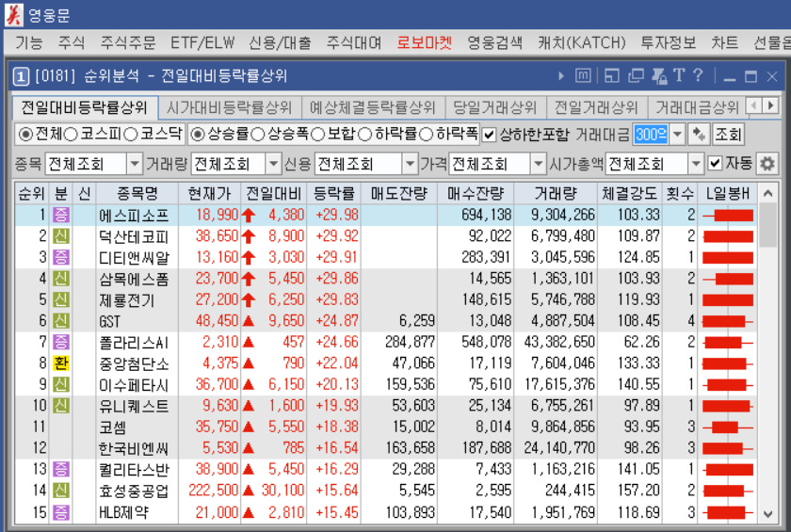This screenshot has height=532, width=791.
Task: Open the 거래량 전체조회 dropdown
Action: pos(273,164)
